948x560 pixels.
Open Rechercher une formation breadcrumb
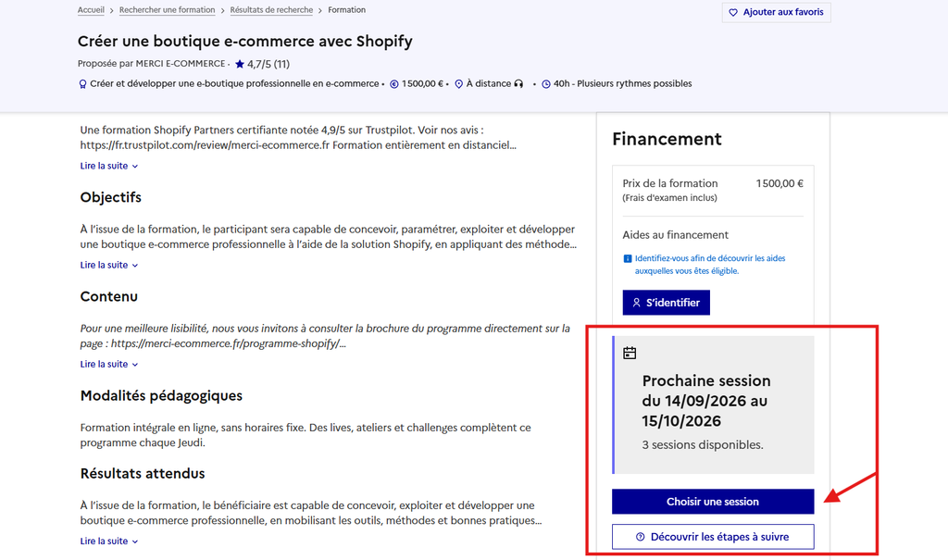pyautogui.click(x=167, y=10)
